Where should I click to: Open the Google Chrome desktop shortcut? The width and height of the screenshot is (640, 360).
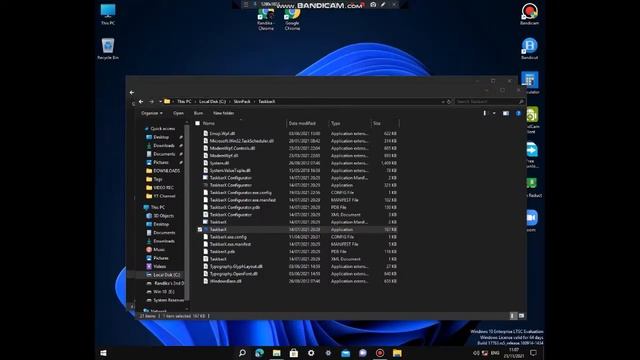point(292,20)
